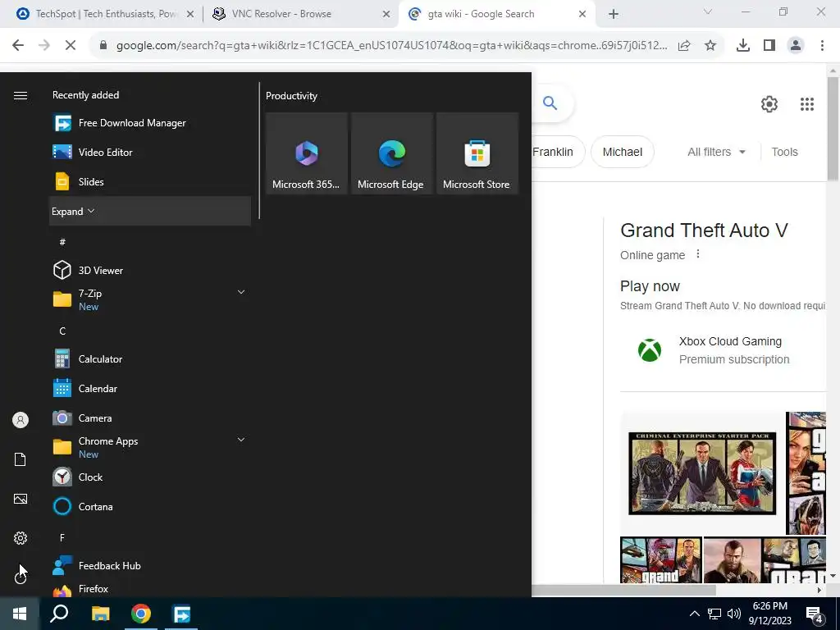Open search Tools
This screenshot has width=840, height=630.
pos(784,152)
